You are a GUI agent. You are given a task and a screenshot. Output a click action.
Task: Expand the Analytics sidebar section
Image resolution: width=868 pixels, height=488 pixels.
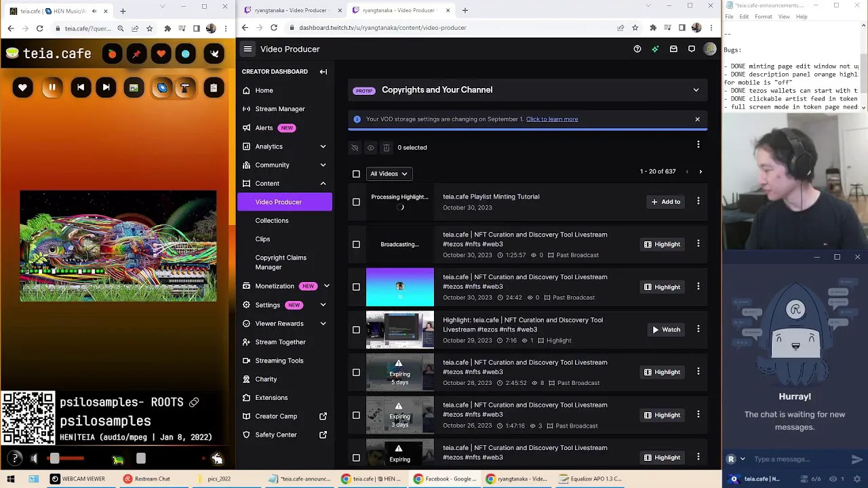323,146
